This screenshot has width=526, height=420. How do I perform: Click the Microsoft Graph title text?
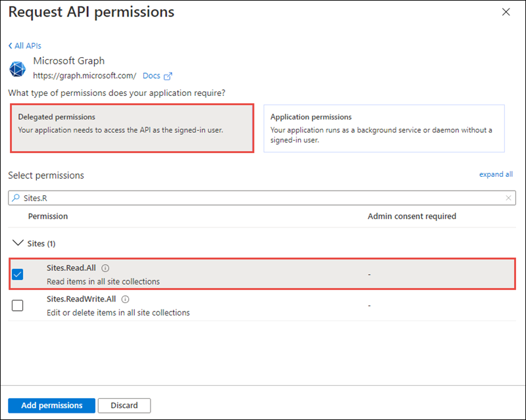click(69, 60)
